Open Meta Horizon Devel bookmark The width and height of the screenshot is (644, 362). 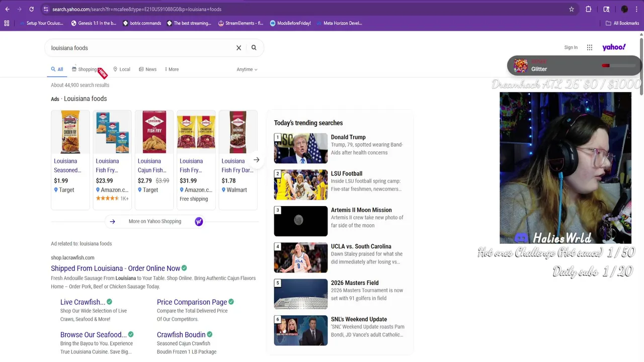point(339,23)
